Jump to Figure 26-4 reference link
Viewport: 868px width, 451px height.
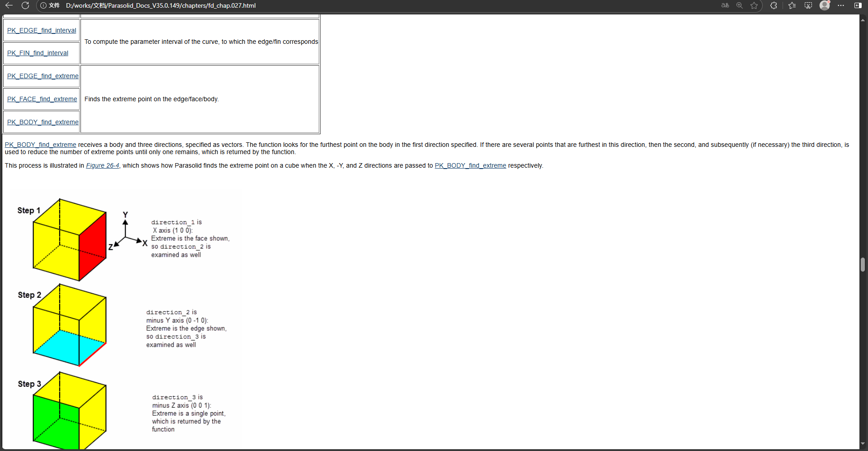(103, 165)
